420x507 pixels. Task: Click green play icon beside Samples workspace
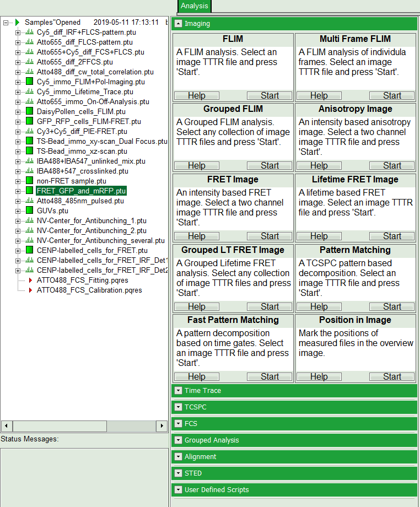point(18,23)
